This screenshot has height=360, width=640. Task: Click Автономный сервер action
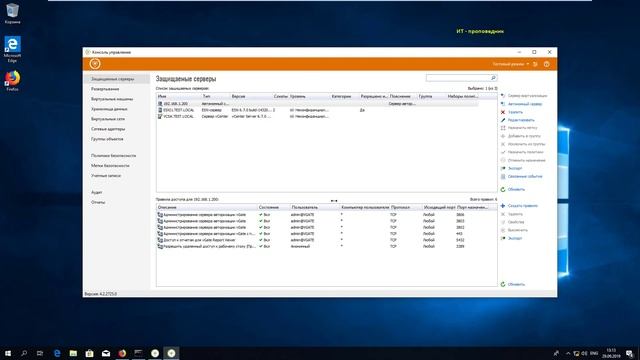coord(522,104)
